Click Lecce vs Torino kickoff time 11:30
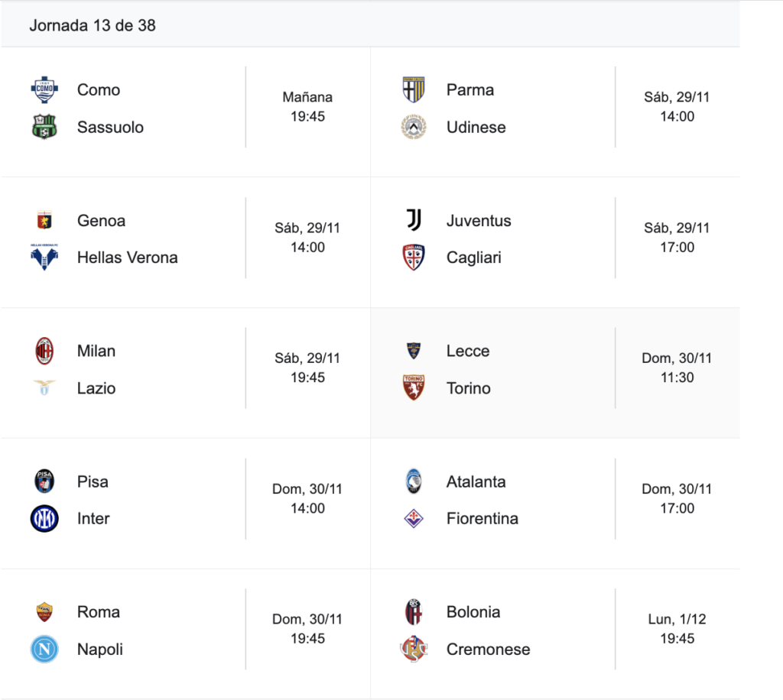The image size is (783, 700). click(677, 378)
